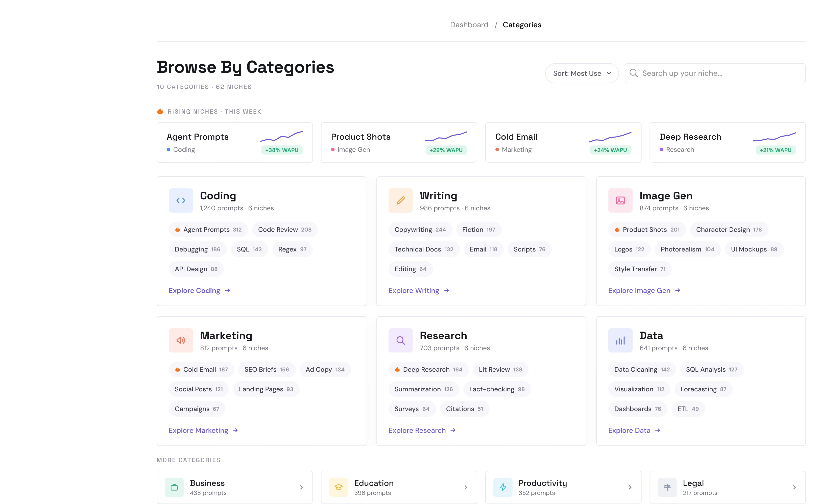Screen dimensions: 817x504
Task: Expand the Productivity category chevron
Action: (x=630, y=487)
